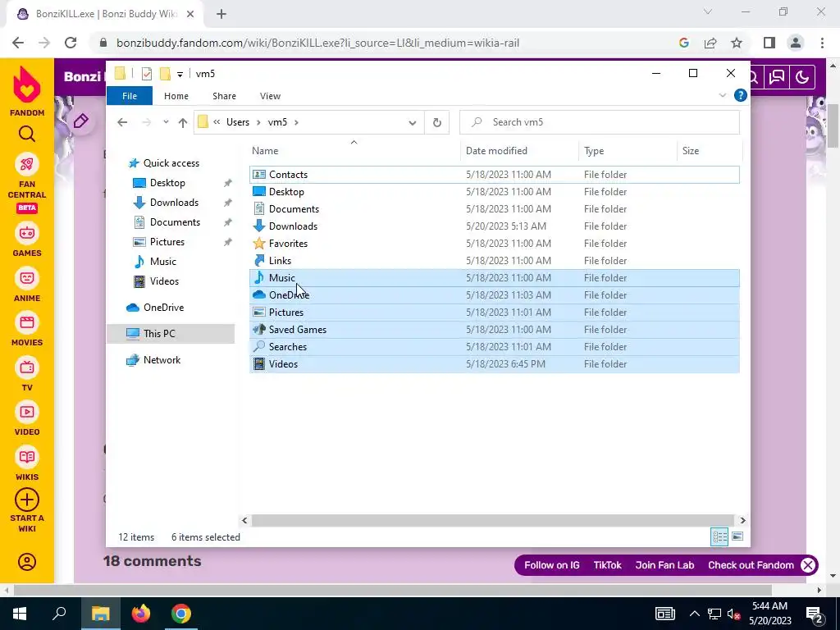Click the wiki edit pencil icon
This screenshot has height=630, width=840.
pyautogui.click(x=81, y=121)
